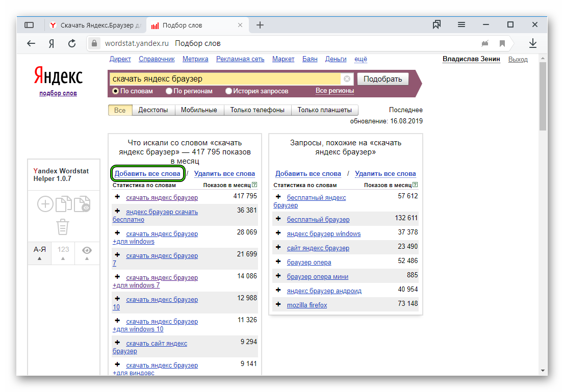Open browser downloads via the arrow icon
564x392 pixels.
point(533,43)
